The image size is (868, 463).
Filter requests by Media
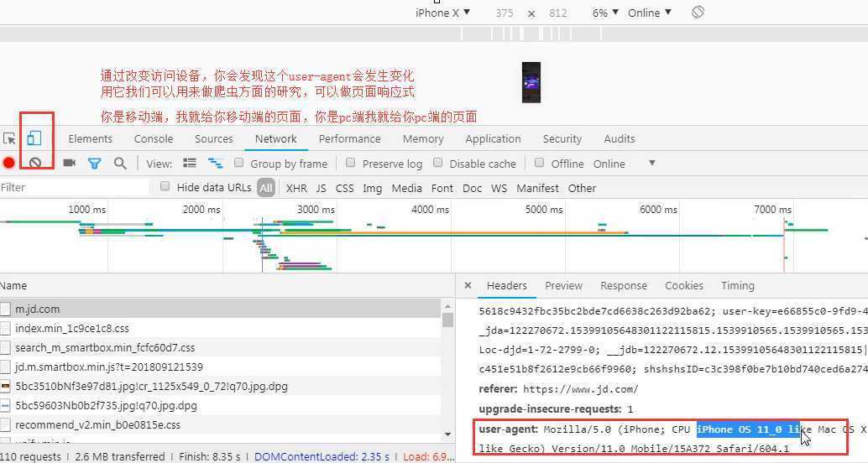[406, 188]
